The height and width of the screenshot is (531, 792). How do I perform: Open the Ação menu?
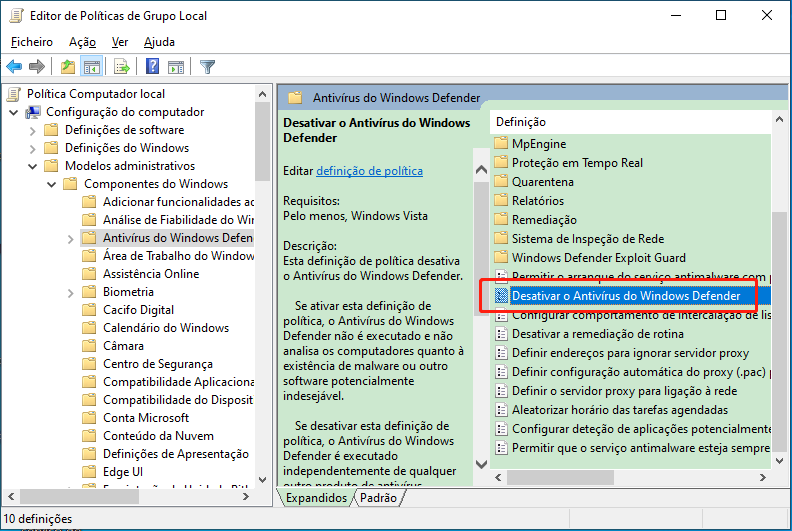tap(82, 42)
